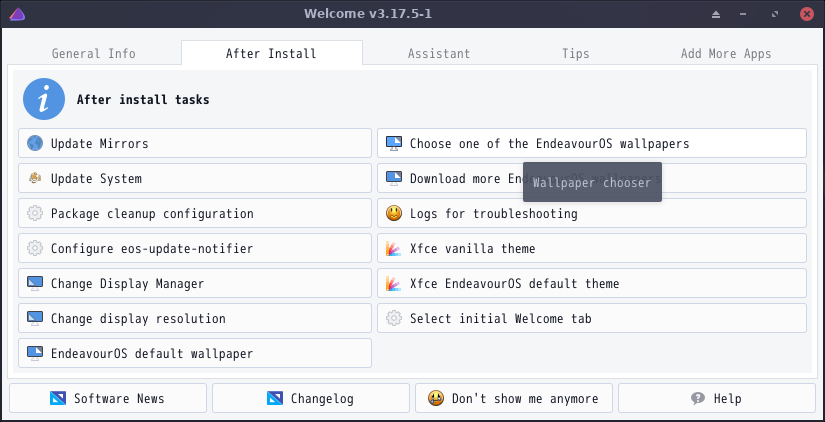Click the gear icon beside Package cleanup configuration
The image size is (825, 422).
point(35,213)
